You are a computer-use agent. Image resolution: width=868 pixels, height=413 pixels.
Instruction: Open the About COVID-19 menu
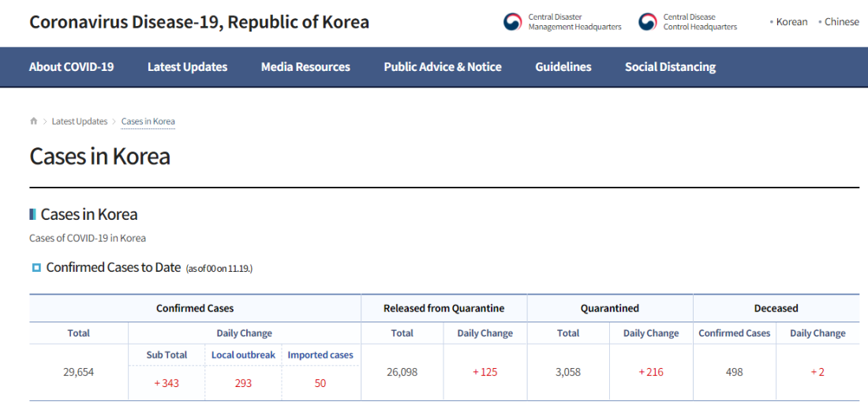point(71,67)
